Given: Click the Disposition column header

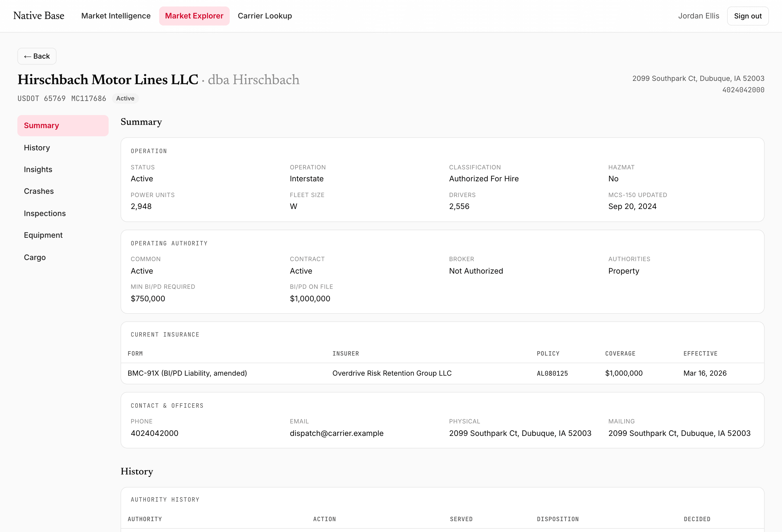Looking at the screenshot, I should [558, 519].
